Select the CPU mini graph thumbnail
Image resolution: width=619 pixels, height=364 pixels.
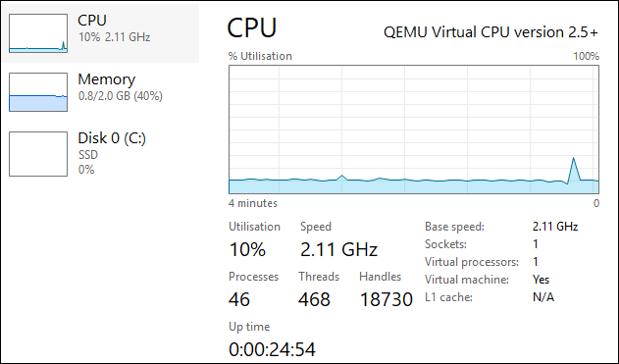pyautogui.click(x=38, y=33)
